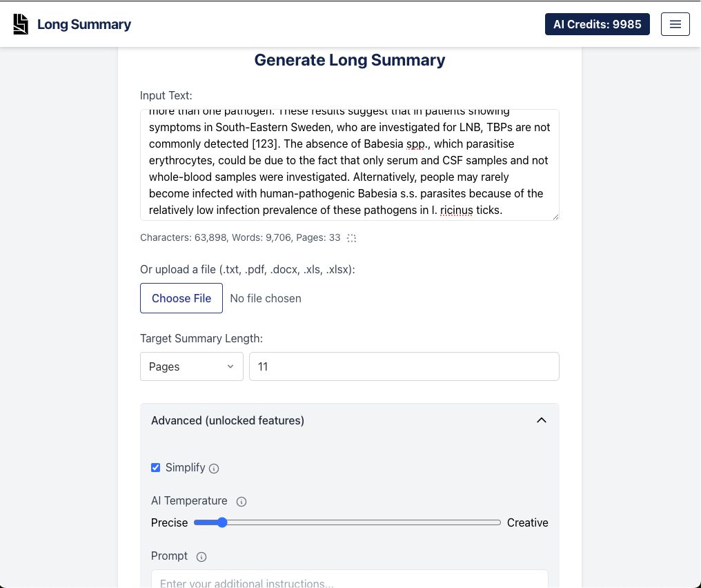701x588 pixels.
Task: Go home via the Long Summary title link
Action: point(84,23)
